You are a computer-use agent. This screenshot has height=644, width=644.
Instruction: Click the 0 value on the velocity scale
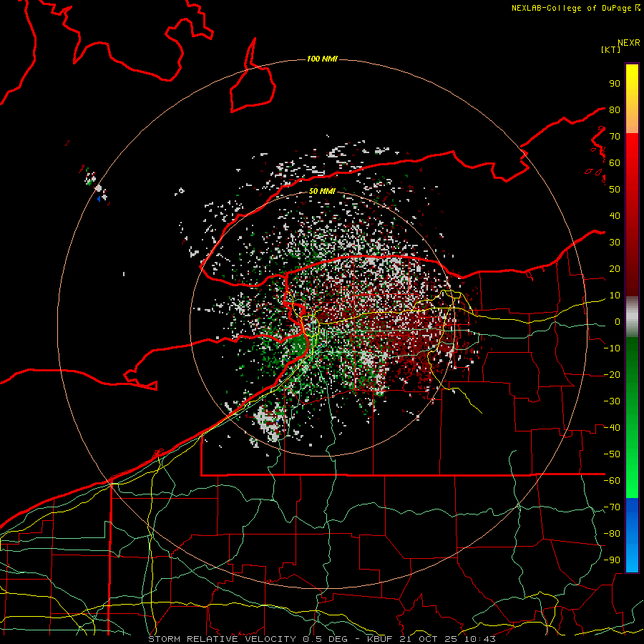[618, 322]
